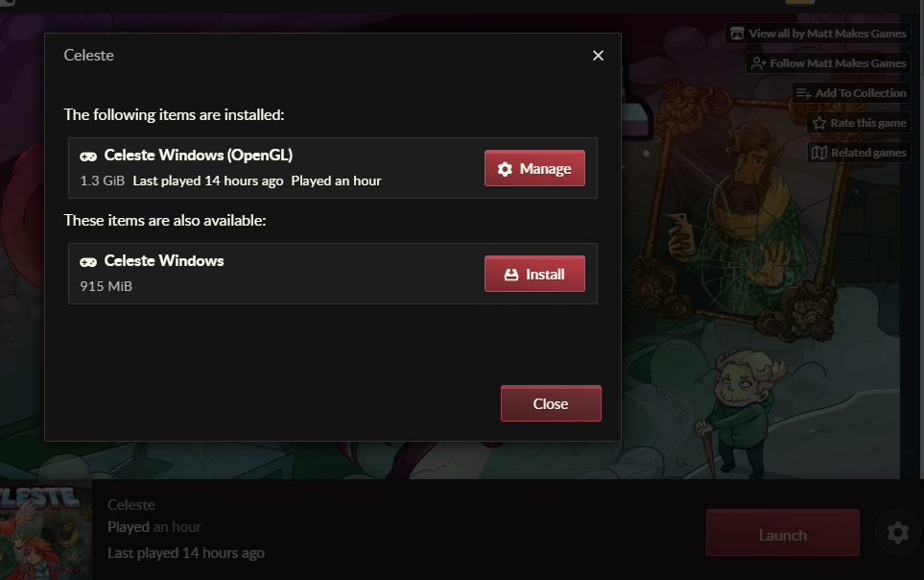This screenshot has width=924, height=580.
Task: Click the gamepad icon beside Celeste Windows (OpenGL)
Action: [88, 157]
